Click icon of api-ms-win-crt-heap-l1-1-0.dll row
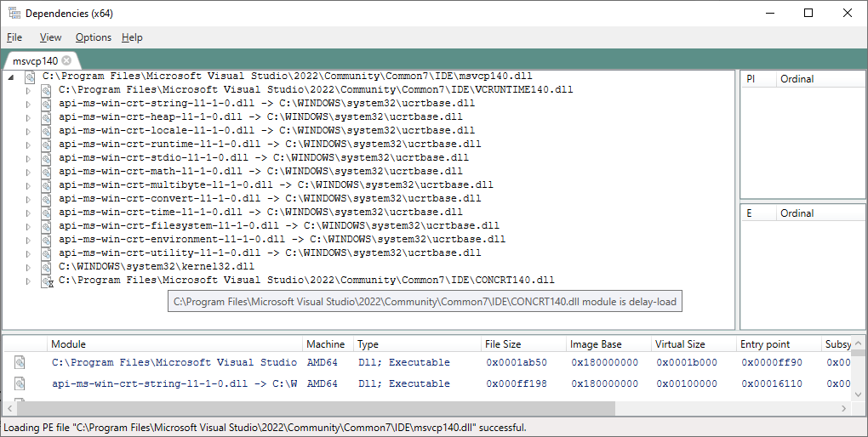Image resolution: width=868 pixels, height=437 pixels. (x=47, y=117)
